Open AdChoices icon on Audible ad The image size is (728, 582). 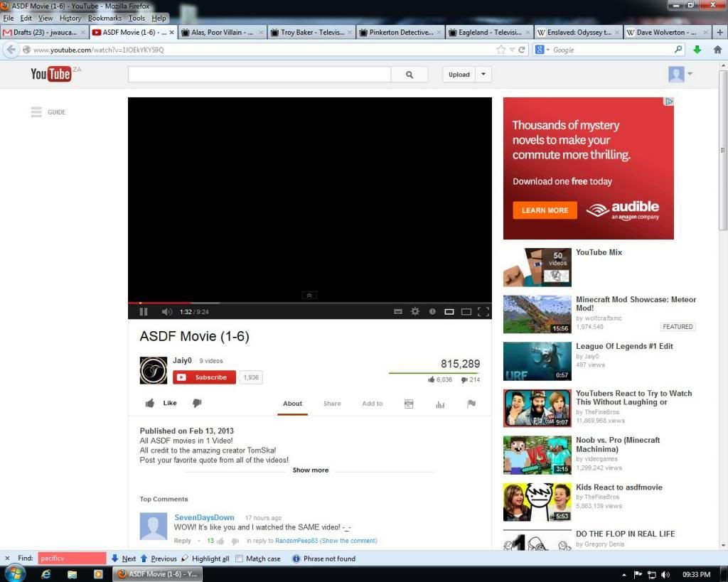click(668, 102)
